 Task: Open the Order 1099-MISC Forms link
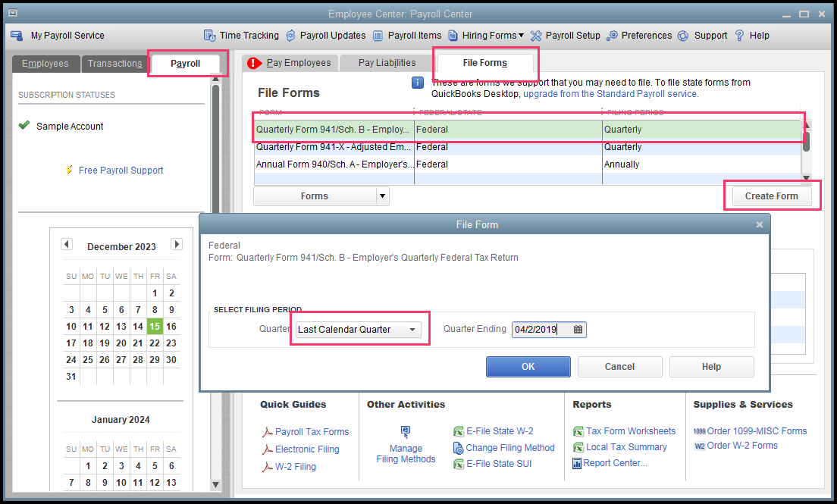click(757, 431)
